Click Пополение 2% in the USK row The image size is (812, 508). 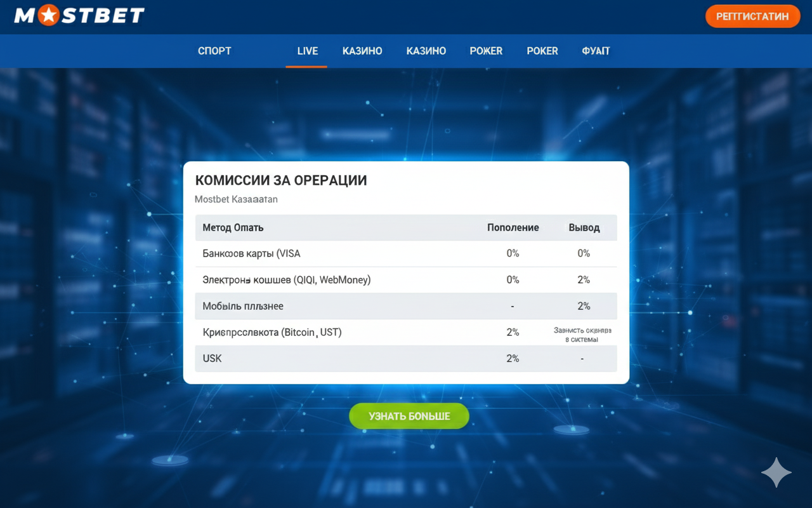tap(513, 358)
